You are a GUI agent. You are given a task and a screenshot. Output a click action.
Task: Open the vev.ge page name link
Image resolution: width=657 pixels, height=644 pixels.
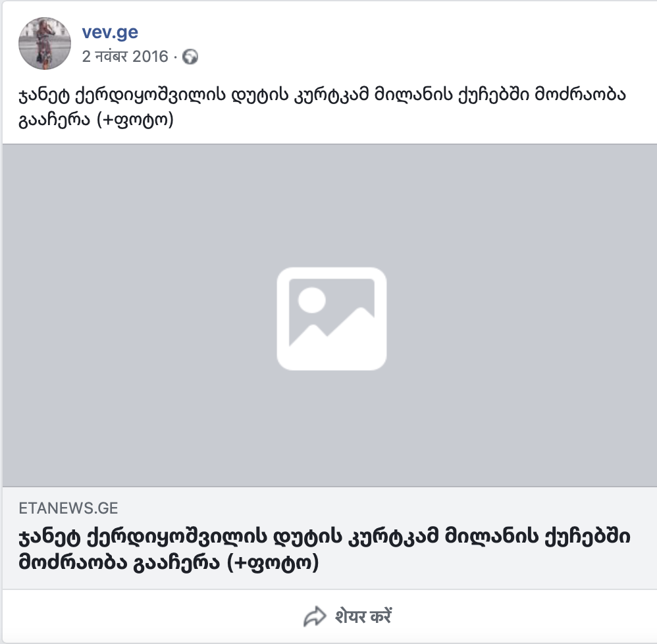pyautogui.click(x=110, y=32)
